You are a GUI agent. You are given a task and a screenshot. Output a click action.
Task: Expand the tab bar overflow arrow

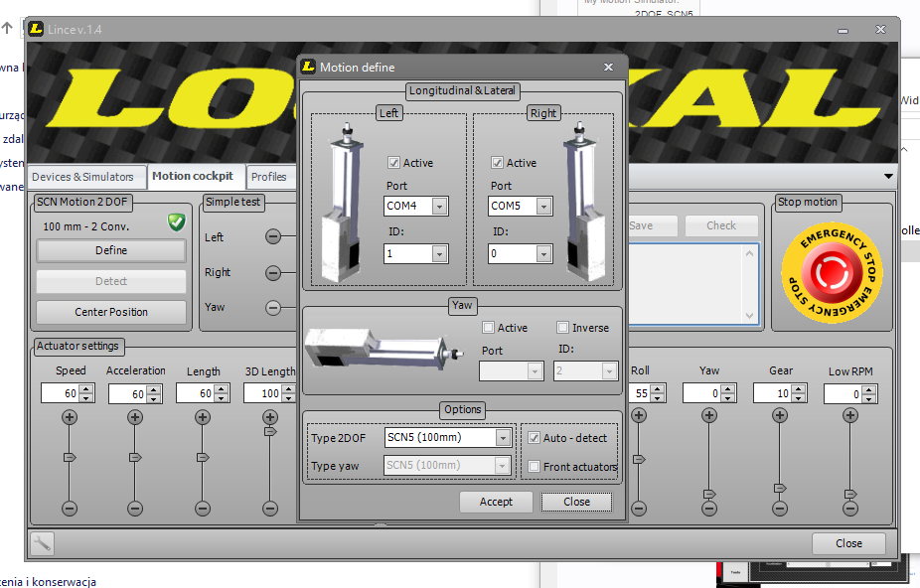pyautogui.click(x=888, y=176)
